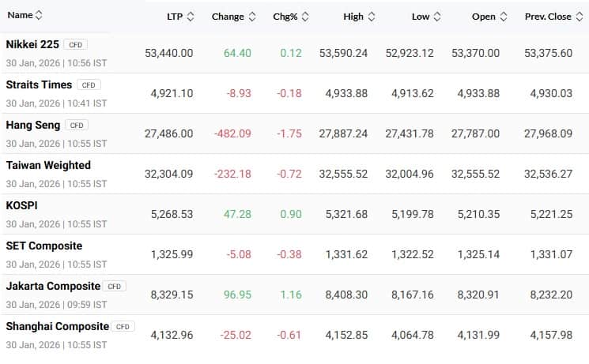Select Shanghai Composite open value 4,131.99

click(478, 335)
